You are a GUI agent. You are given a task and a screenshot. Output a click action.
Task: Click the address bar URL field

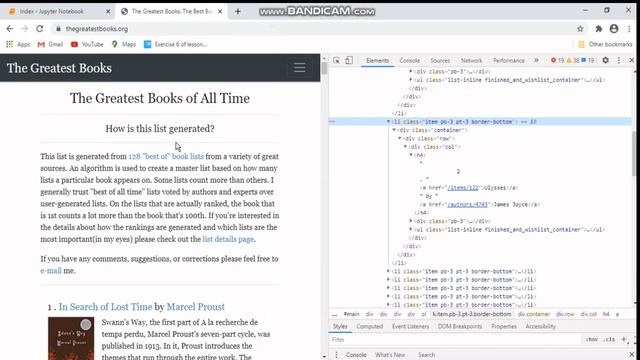pos(97,29)
